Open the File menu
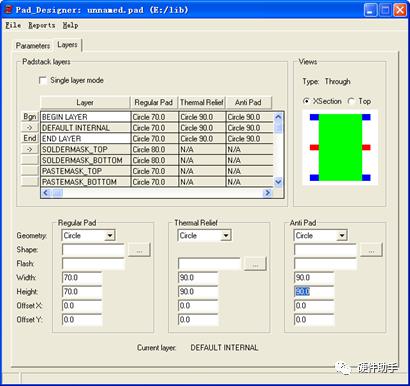The height and width of the screenshot is (386, 410). coord(13,25)
